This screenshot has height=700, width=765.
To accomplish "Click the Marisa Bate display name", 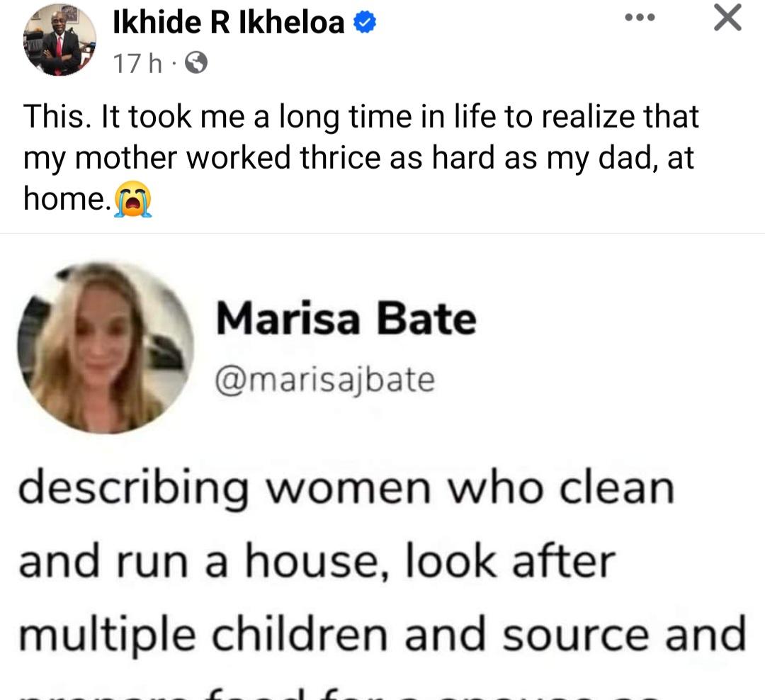I will (x=346, y=319).
